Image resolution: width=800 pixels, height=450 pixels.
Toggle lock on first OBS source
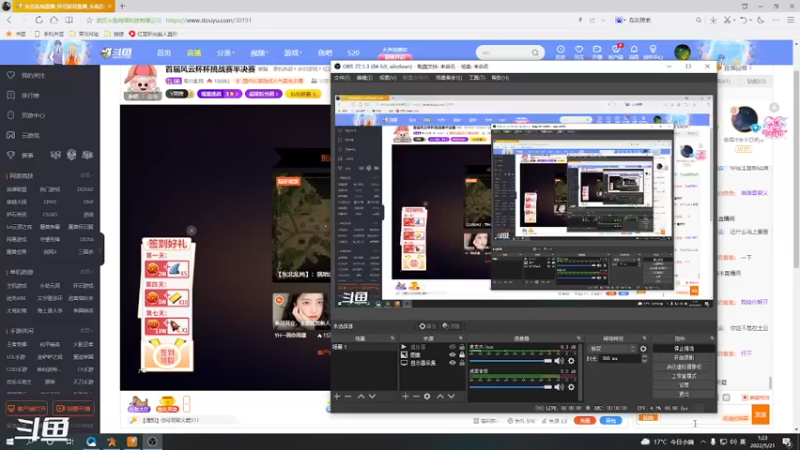[462, 347]
